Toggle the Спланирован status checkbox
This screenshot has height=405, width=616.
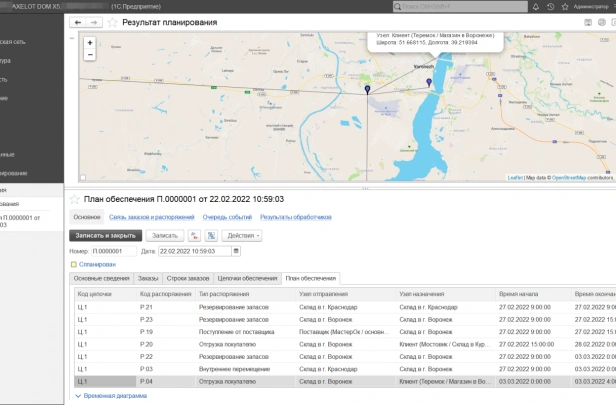(x=73, y=264)
